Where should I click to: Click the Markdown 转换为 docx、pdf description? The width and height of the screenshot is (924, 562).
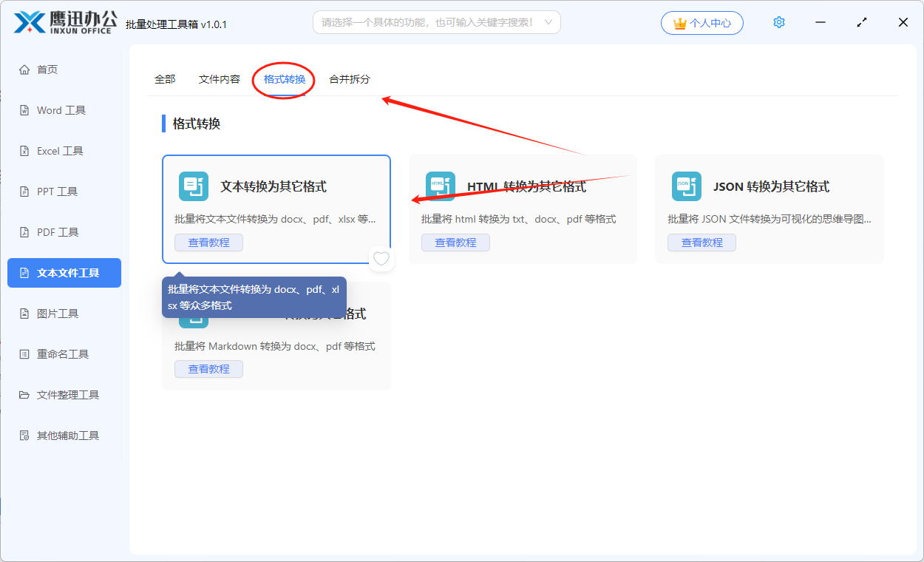tap(275, 346)
